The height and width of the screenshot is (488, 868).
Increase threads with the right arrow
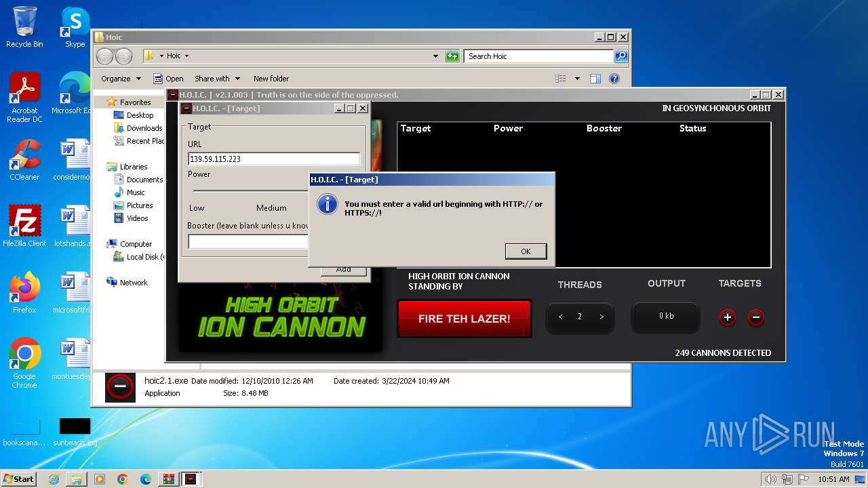tap(601, 317)
